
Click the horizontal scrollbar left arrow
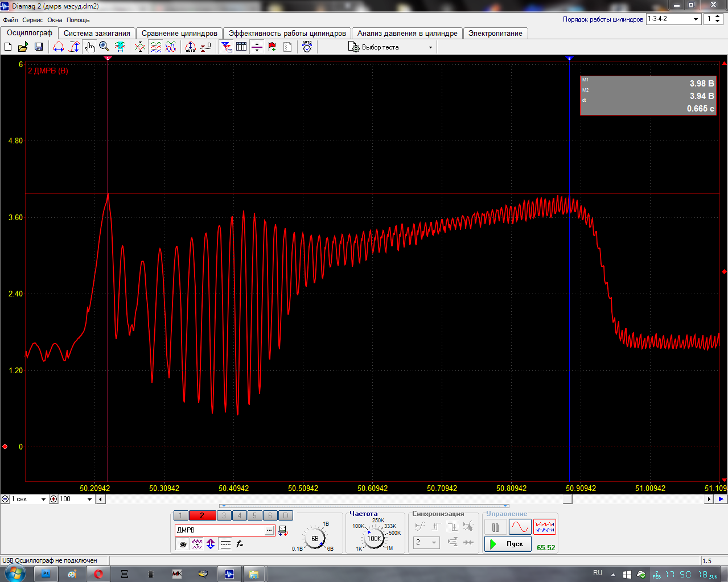[100, 499]
